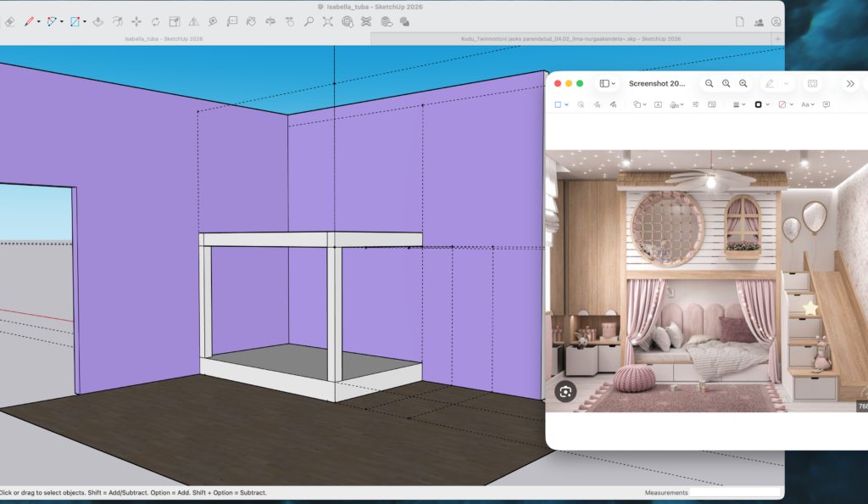The width and height of the screenshot is (868, 504).
Task: Zoom in on the Preview image
Action: tap(743, 84)
